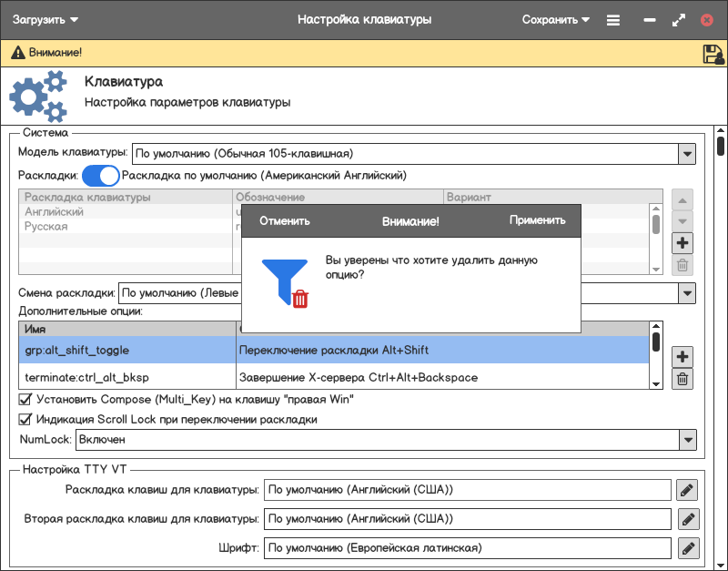Image resolution: width=728 pixels, height=571 pixels.
Task: Click the trash icon to delete additional option
Action: pyautogui.click(x=682, y=380)
